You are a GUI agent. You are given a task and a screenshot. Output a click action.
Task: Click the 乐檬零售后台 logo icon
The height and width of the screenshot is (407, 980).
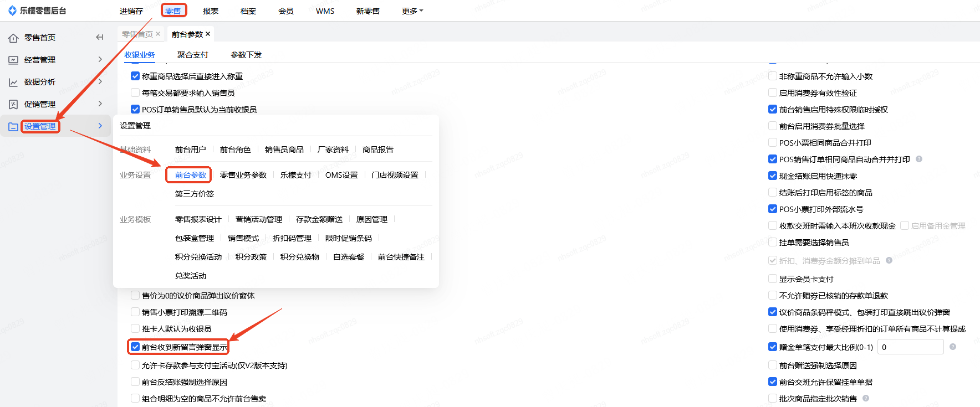pyautogui.click(x=12, y=11)
